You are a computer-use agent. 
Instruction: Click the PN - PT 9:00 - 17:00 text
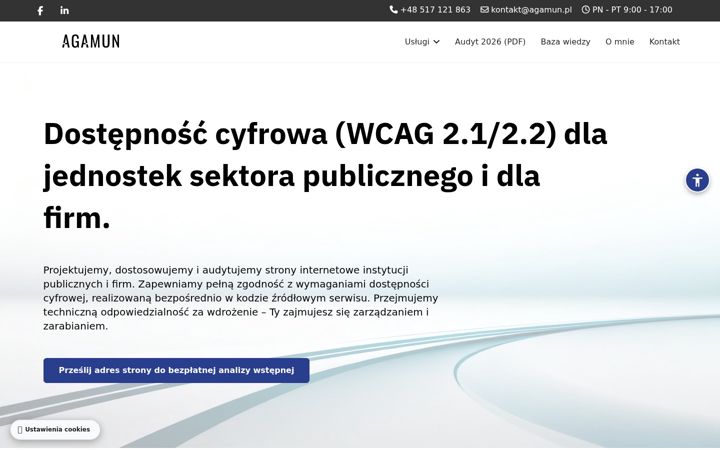[x=632, y=10]
